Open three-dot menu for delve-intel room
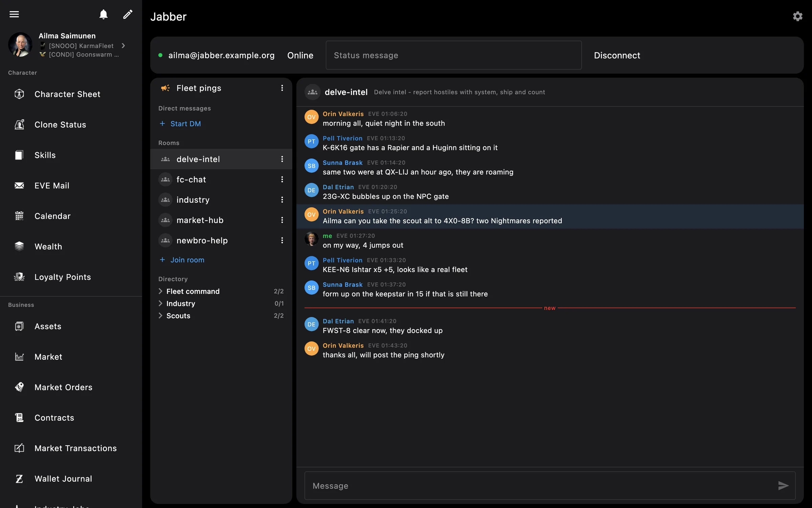This screenshot has height=508, width=812. click(x=282, y=159)
